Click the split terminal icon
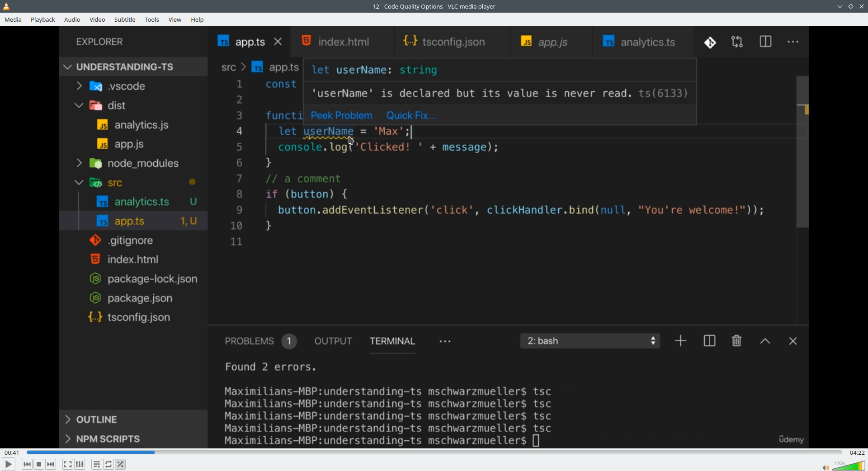The height and width of the screenshot is (471, 868). pos(710,341)
